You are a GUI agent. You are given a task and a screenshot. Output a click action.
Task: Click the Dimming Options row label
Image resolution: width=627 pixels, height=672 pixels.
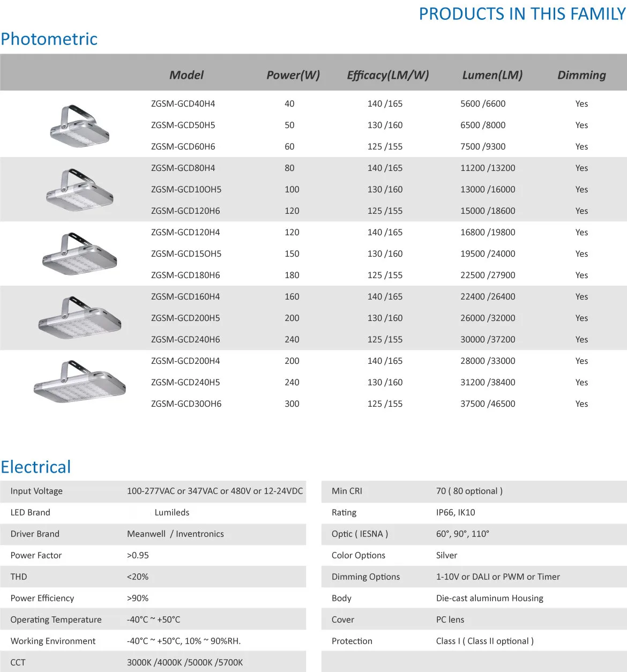point(365,577)
